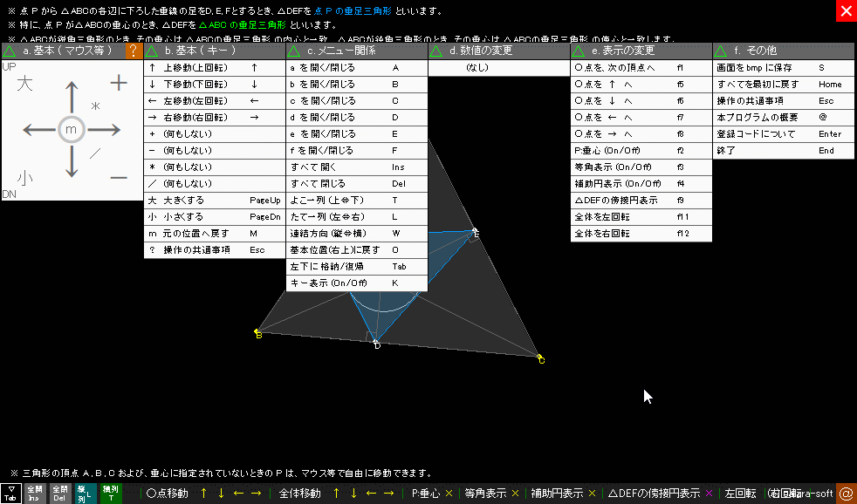Click the orange @ icon at bottom right

coord(846,494)
